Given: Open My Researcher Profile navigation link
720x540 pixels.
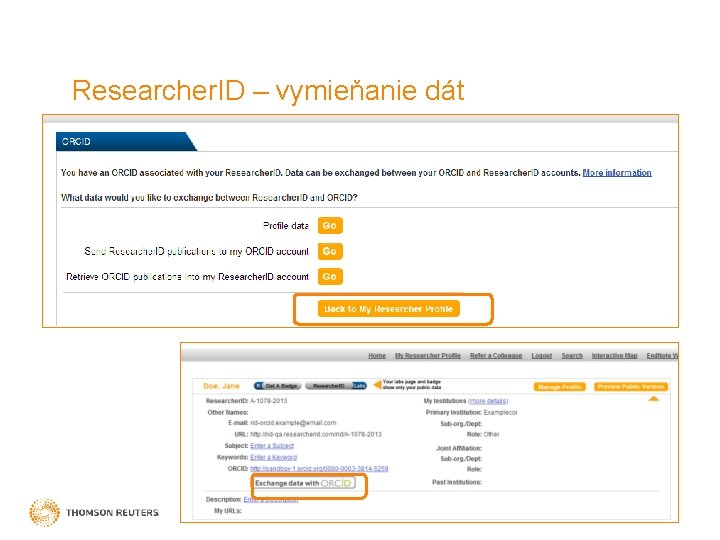Looking at the screenshot, I should [428, 355].
